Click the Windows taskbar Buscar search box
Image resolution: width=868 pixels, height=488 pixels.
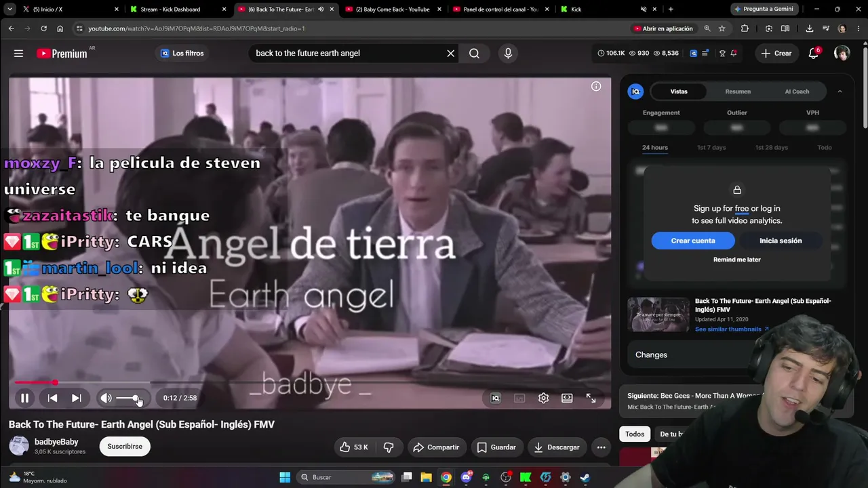[x=347, y=477]
